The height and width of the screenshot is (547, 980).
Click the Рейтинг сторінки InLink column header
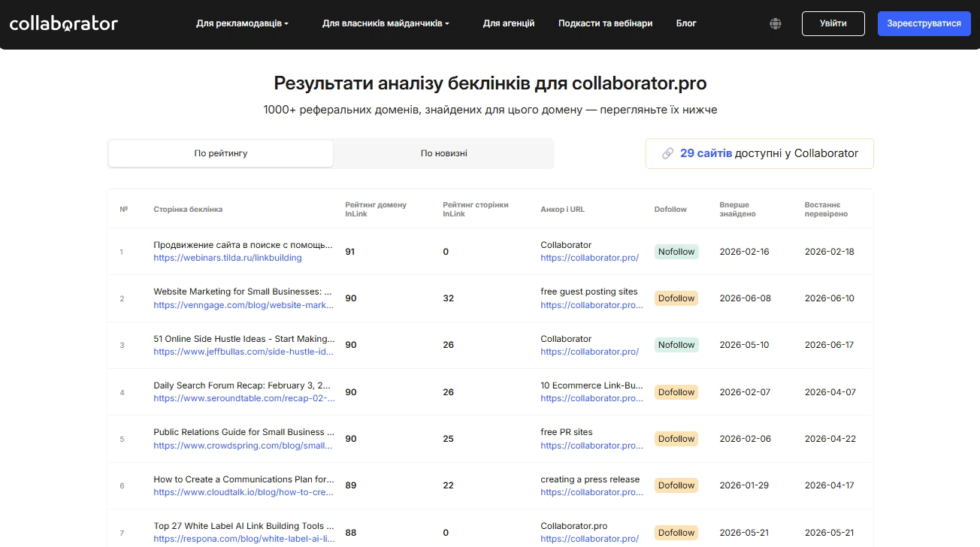click(x=476, y=209)
